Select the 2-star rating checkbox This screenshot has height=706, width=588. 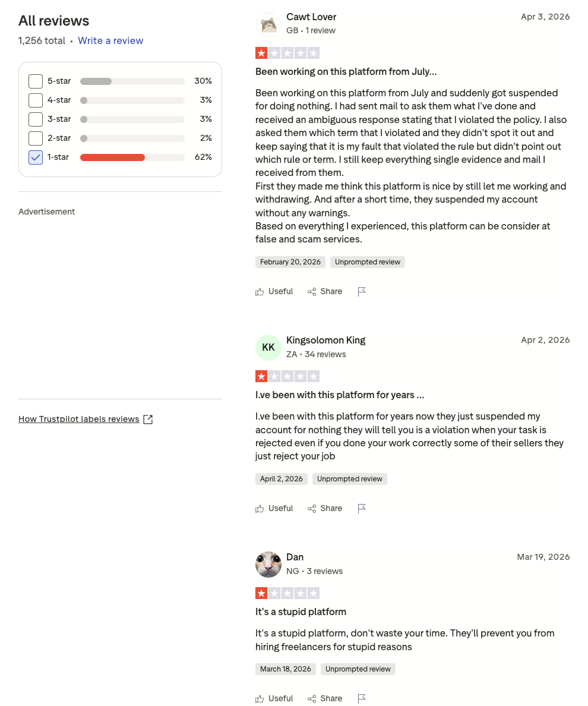coord(36,138)
